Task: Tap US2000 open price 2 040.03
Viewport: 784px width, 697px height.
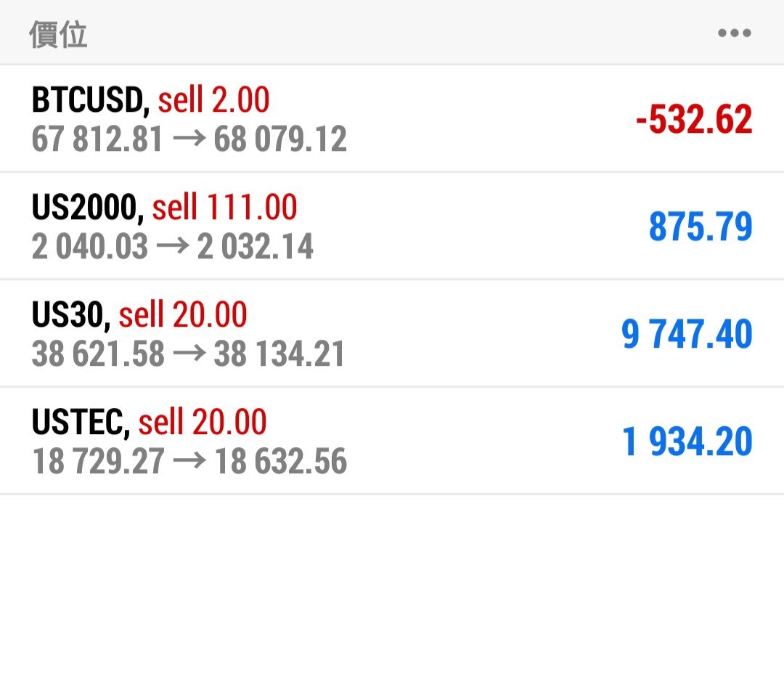Action: [90, 247]
